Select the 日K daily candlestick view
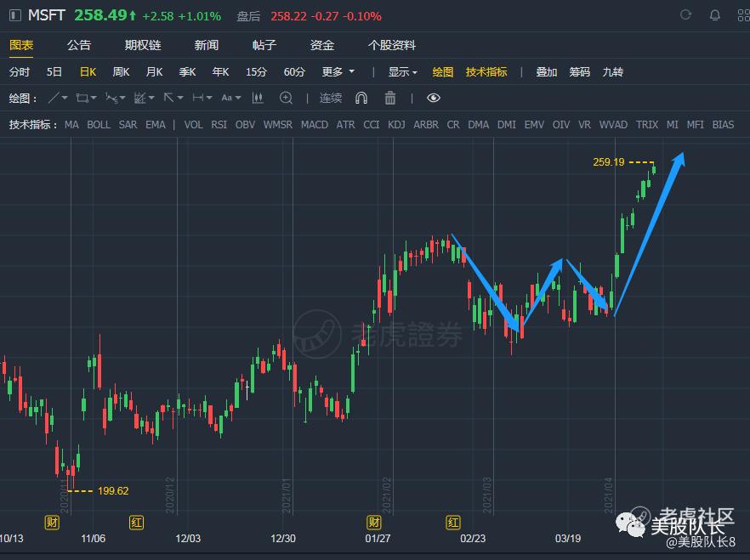 coord(88,72)
